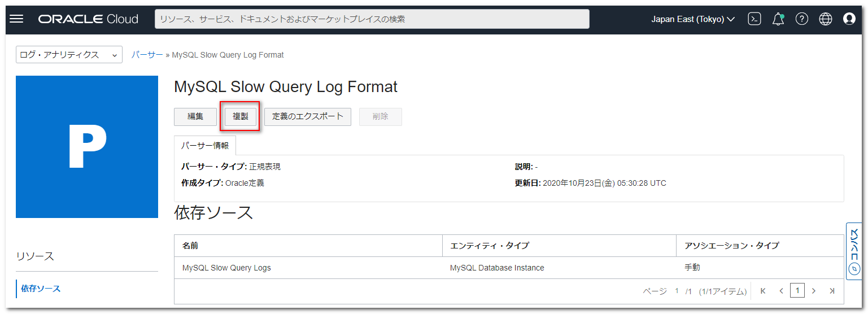868x314 pixels.
Task: Click page number 1 box
Action: click(797, 291)
